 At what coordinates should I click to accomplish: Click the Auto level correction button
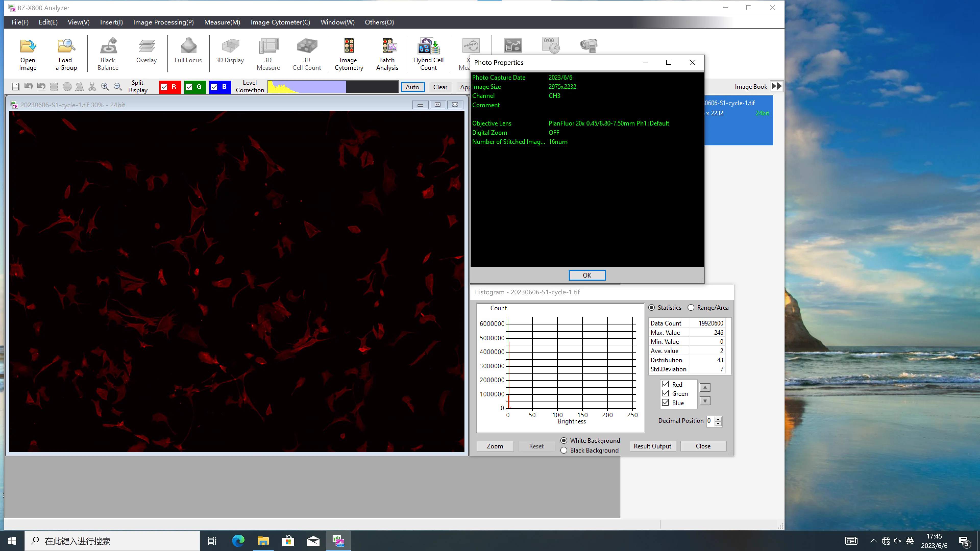[x=412, y=87]
